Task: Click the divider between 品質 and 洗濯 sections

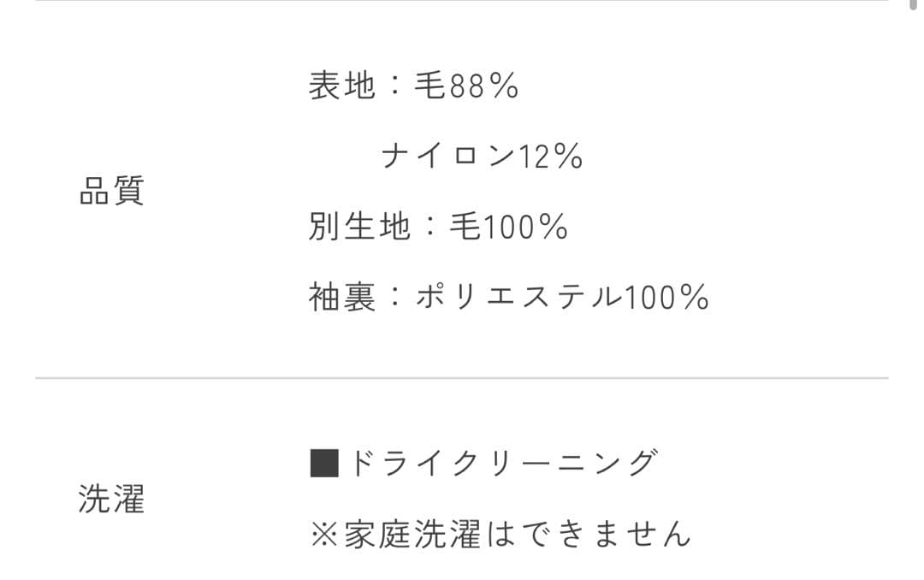Action: [462, 377]
